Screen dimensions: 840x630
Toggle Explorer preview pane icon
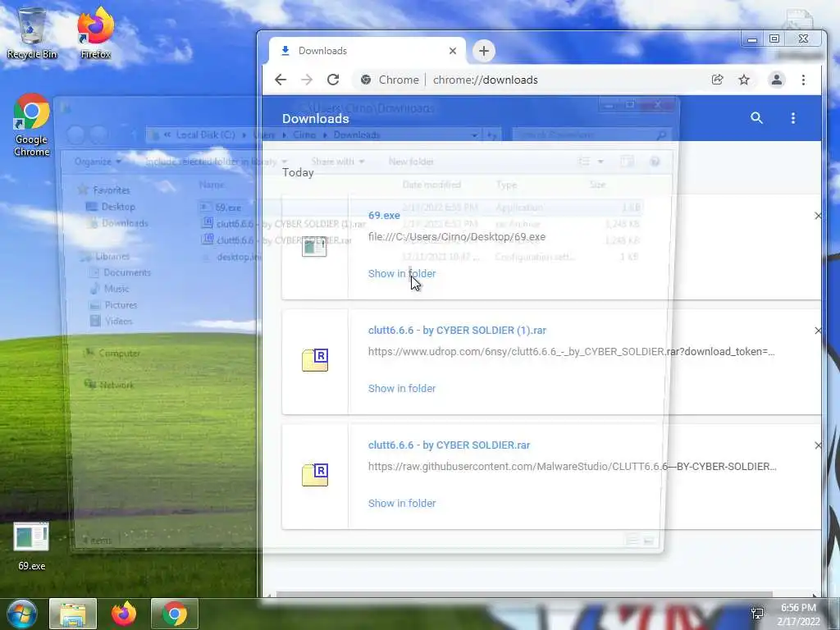pos(627,162)
